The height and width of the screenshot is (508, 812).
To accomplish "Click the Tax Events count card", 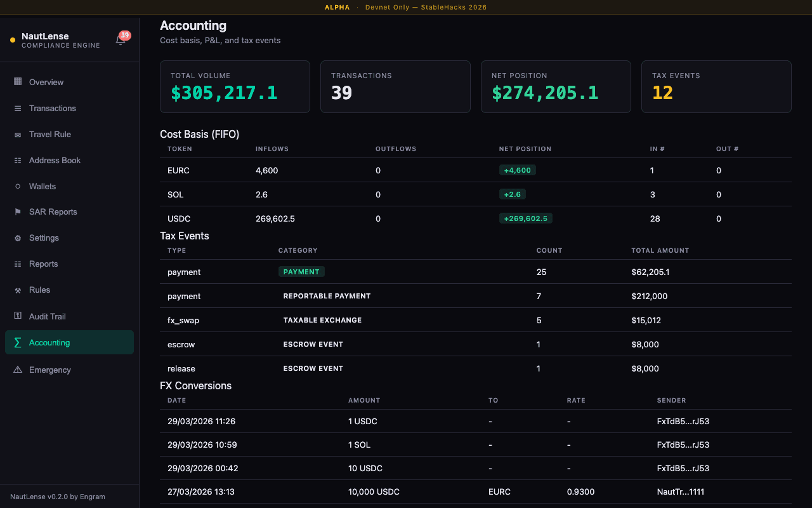I will [x=716, y=87].
